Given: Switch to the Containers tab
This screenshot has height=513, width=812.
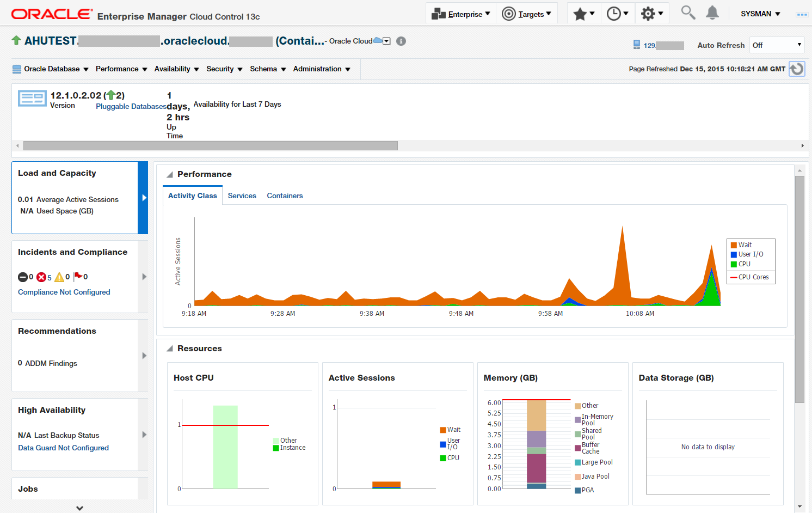Looking at the screenshot, I should 285,196.
